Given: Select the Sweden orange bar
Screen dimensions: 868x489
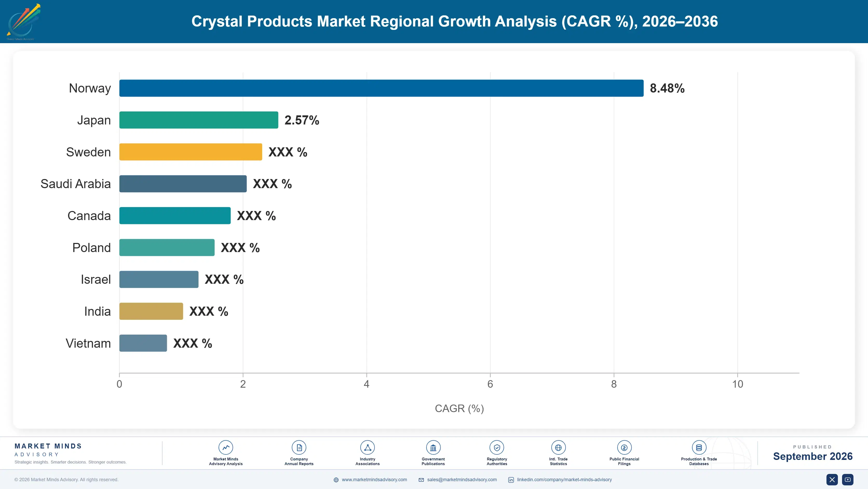Looking at the screenshot, I should pos(191,152).
